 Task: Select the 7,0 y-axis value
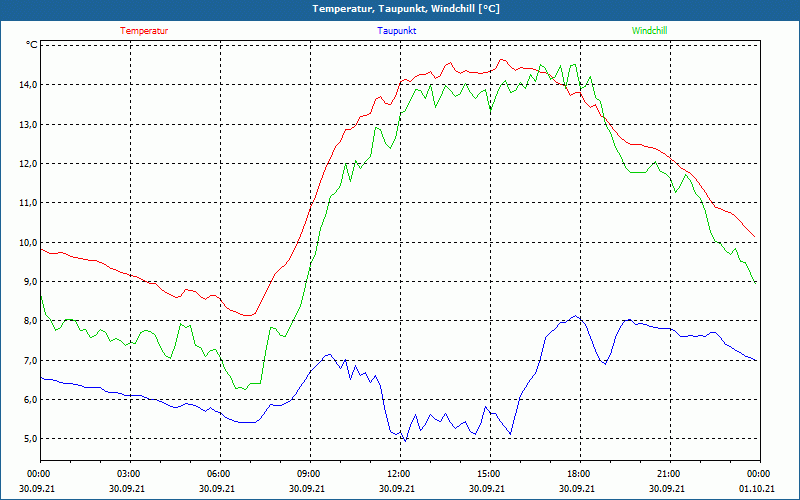click(30, 361)
